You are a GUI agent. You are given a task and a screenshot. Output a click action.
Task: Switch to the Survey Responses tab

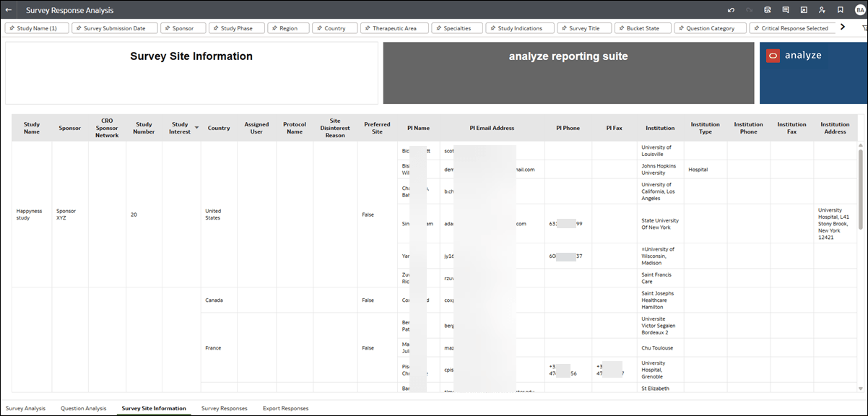(225, 407)
